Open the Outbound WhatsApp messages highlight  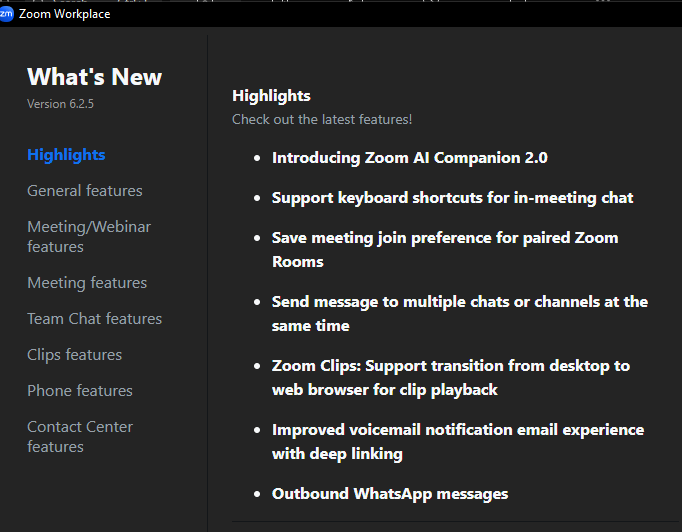(390, 494)
